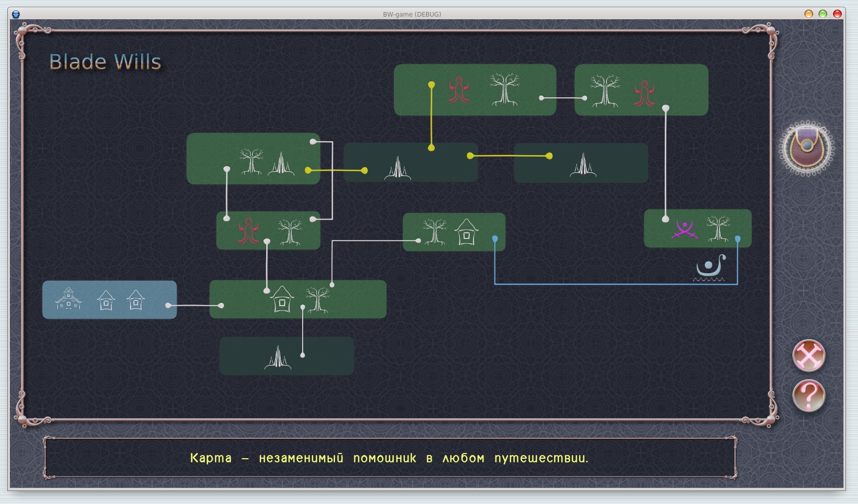Screen dimensions: 858x504
Task: Close the map with the pink X button
Action: (x=809, y=356)
